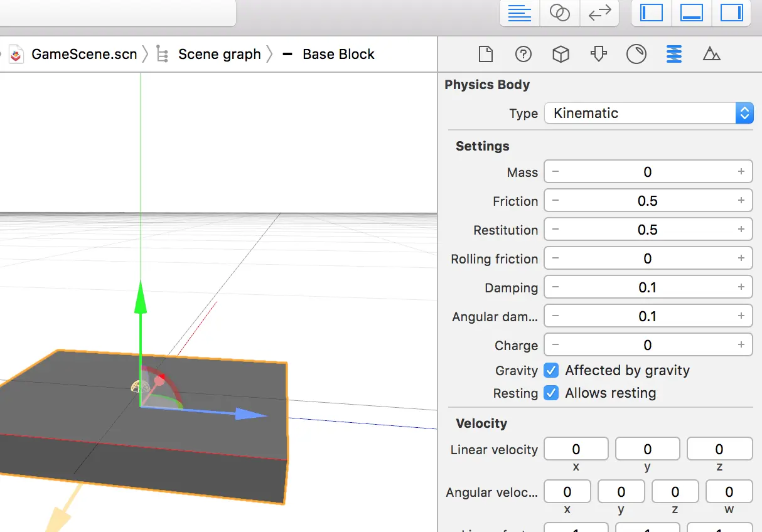The image size is (762, 532).
Task: Decrease the Charge value
Action: 555,344
